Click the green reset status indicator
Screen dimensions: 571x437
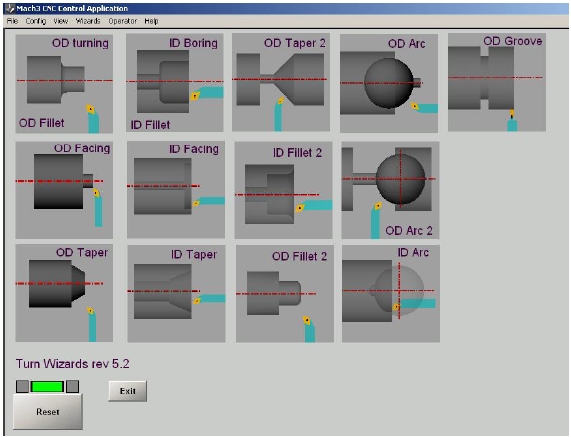(47, 386)
